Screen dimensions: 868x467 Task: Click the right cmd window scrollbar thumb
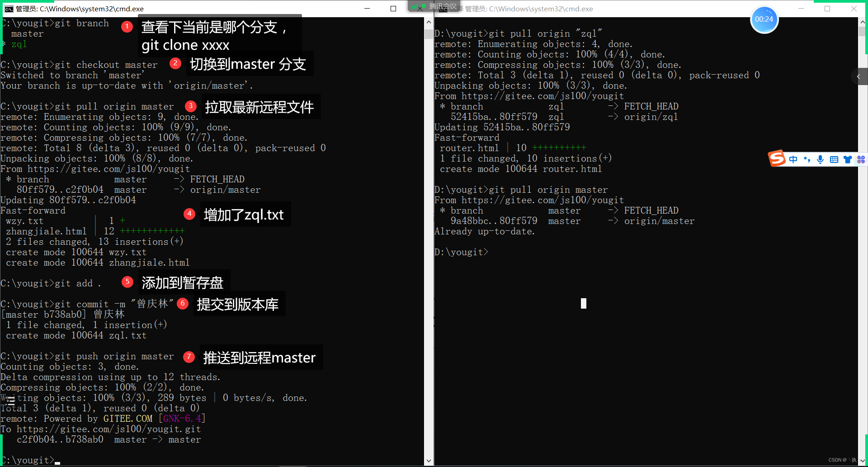(x=863, y=31)
